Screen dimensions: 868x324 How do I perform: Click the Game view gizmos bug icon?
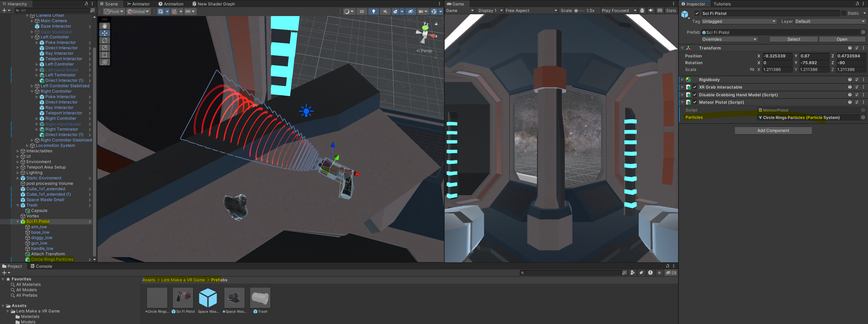642,10
